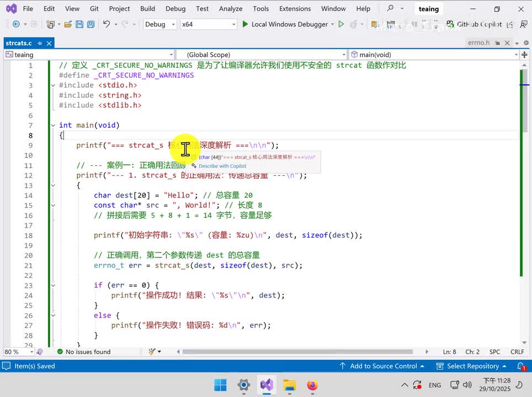Click the Visual Studio logo icon
Screen dimensions: 532x397
click(x=11, y=8)
